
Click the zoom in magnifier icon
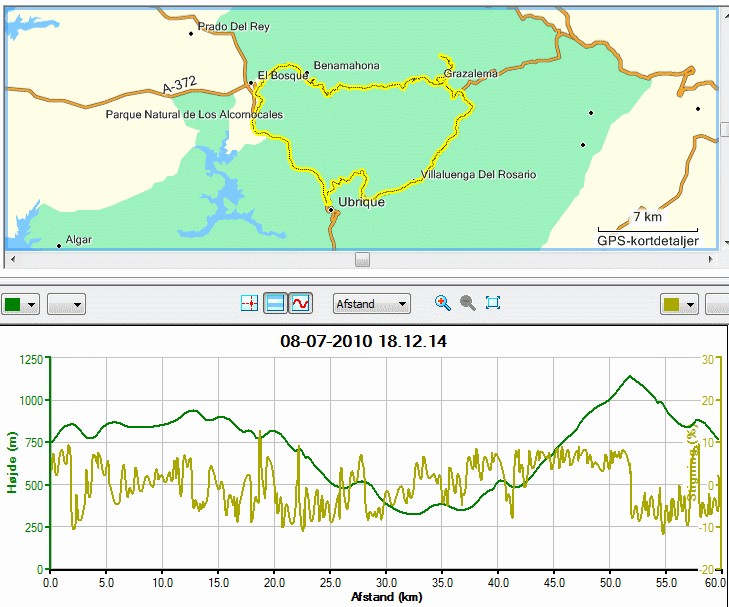point(443,303)
